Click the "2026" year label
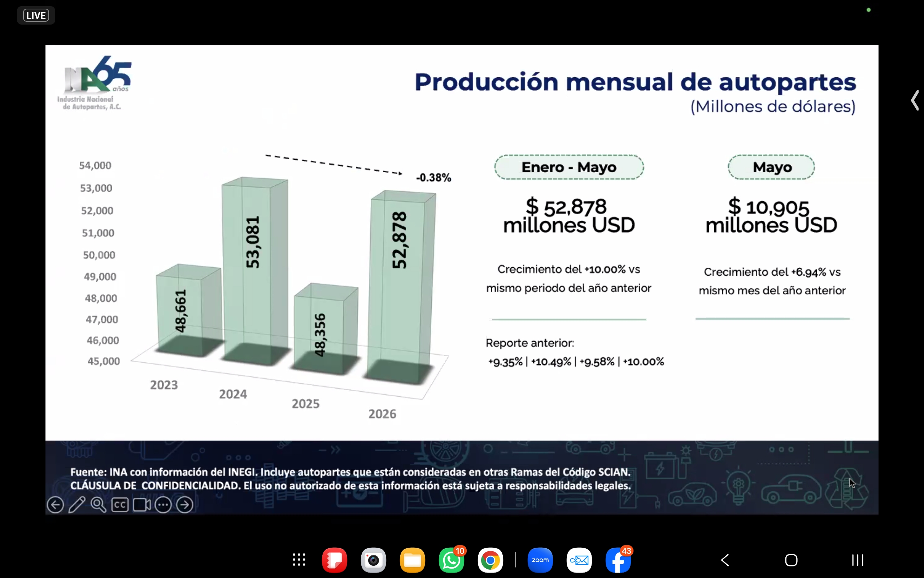 coord(382,414)
